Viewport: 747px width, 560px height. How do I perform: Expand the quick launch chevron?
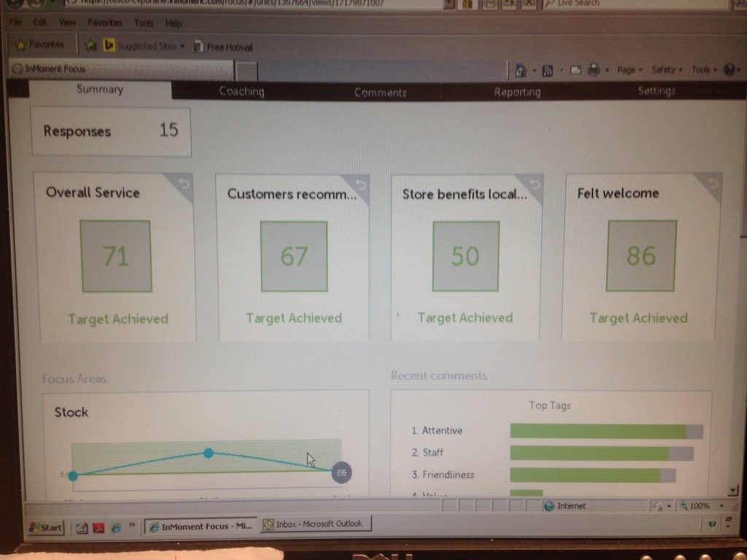coord(132,525)
